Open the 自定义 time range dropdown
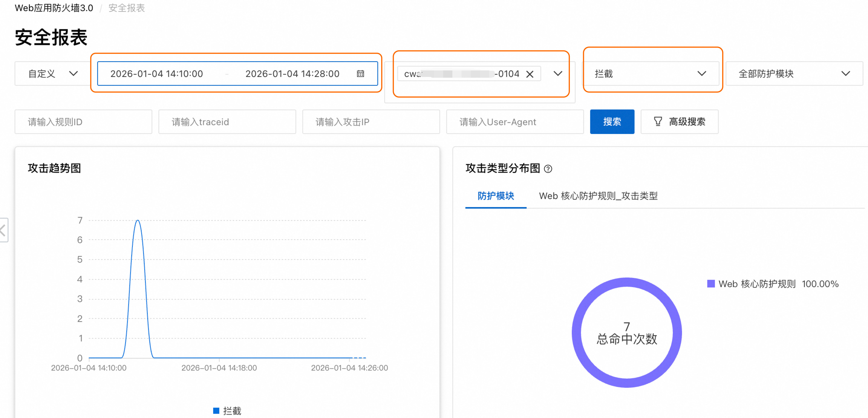Viewport: 868px width, 418px height. (x=53, y=73)
